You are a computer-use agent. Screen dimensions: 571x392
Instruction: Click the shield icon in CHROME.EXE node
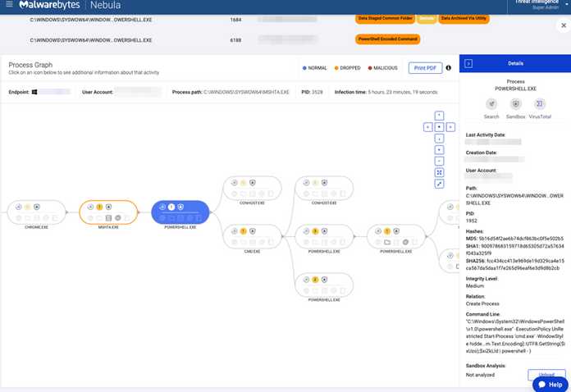tap(36, 207)
